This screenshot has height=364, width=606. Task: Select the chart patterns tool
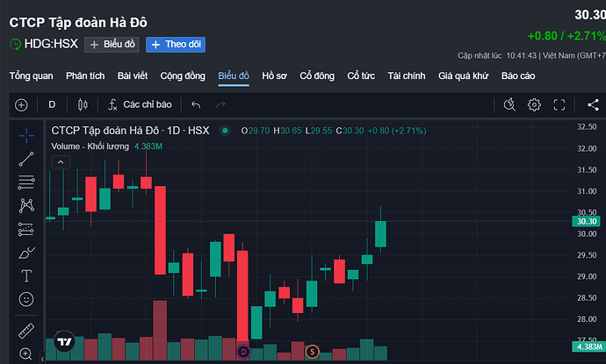point(27,206)
